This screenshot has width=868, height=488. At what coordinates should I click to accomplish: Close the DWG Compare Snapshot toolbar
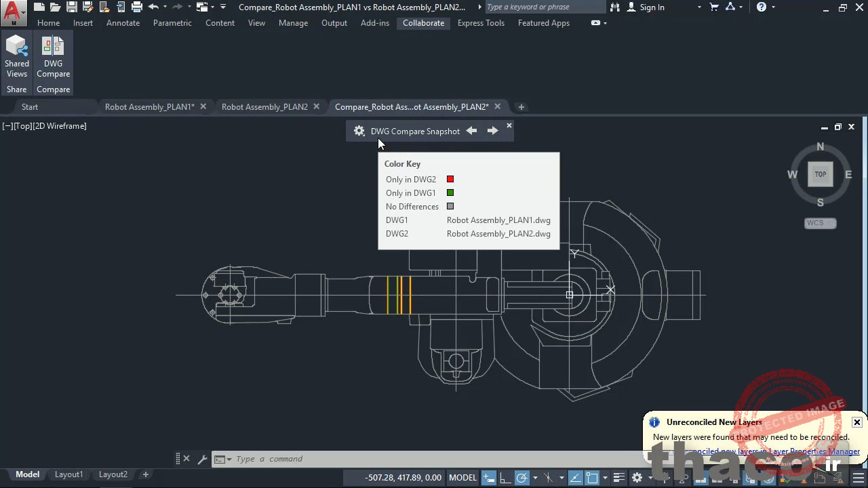tap(509, 126)
